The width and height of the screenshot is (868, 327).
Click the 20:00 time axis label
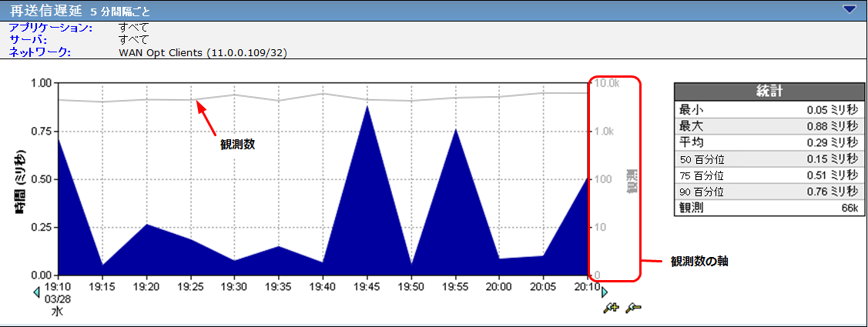[x=499, y=287]
